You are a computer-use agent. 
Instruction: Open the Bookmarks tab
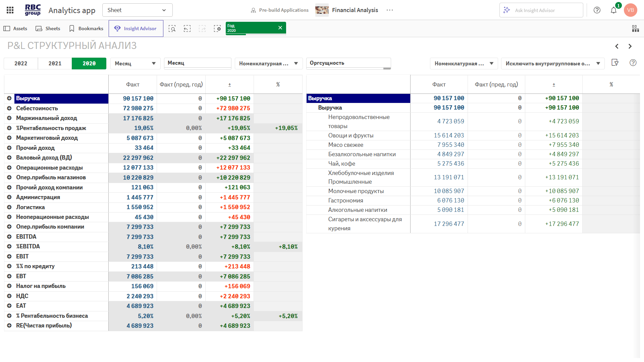(x=86, y=28)
